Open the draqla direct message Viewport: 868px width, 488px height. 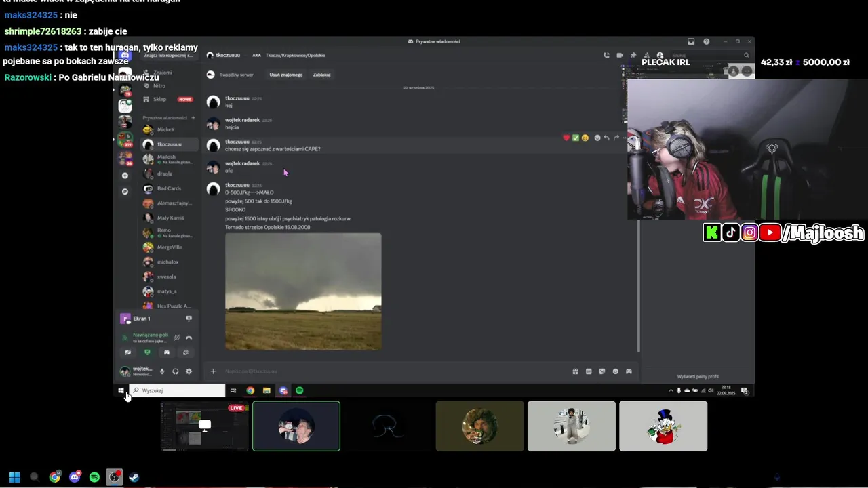coord(170,174)
